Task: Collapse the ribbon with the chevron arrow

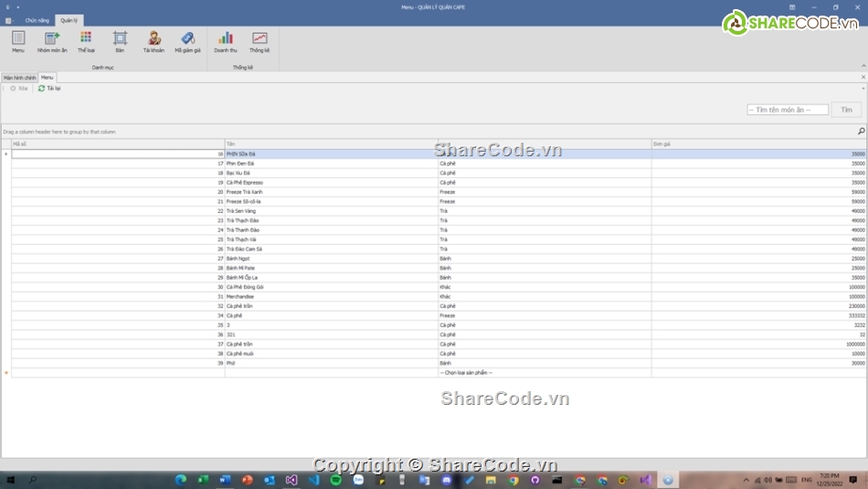Action: tap(863, 67)
